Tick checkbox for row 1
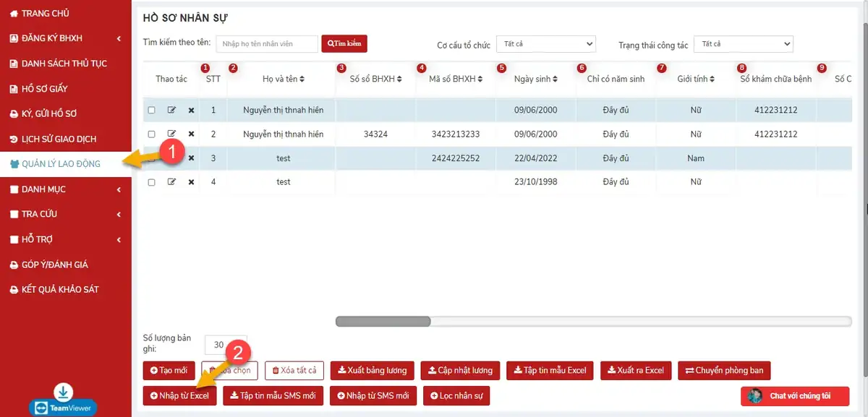 151,111
